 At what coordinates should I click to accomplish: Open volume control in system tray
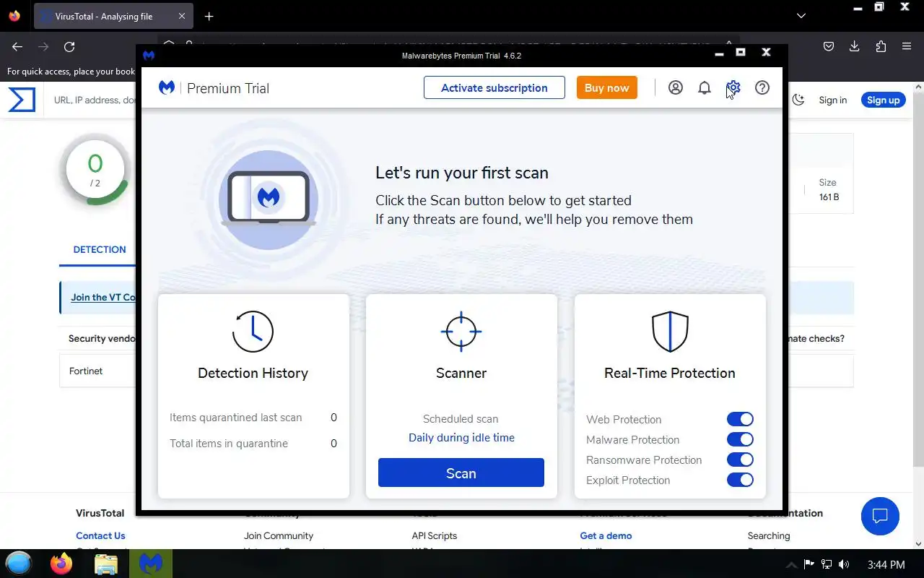pyautogui.click(x=844, y=564)
